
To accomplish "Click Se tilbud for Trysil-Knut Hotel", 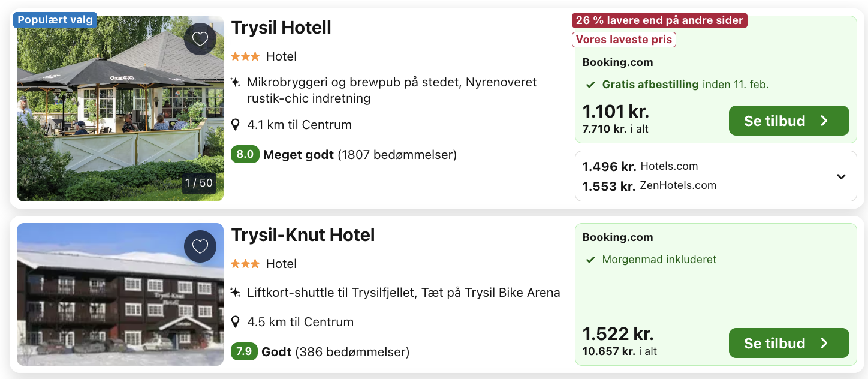I will [x=788, y=343].
